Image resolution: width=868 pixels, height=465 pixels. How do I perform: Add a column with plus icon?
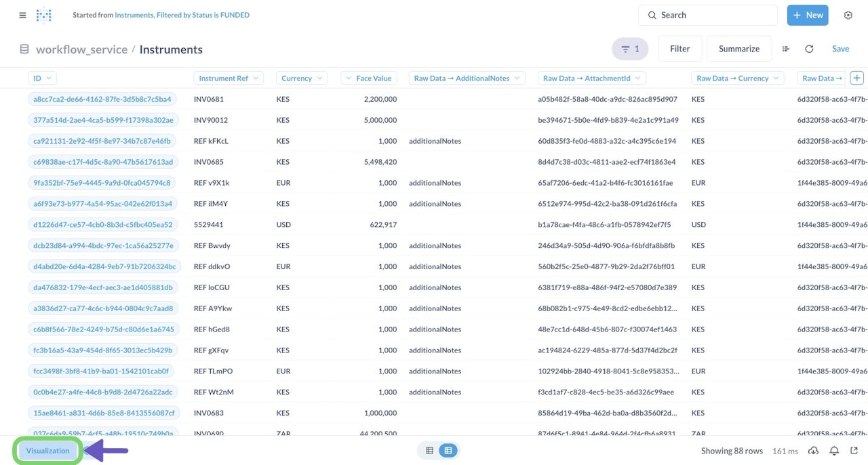[x=857, y=78]
